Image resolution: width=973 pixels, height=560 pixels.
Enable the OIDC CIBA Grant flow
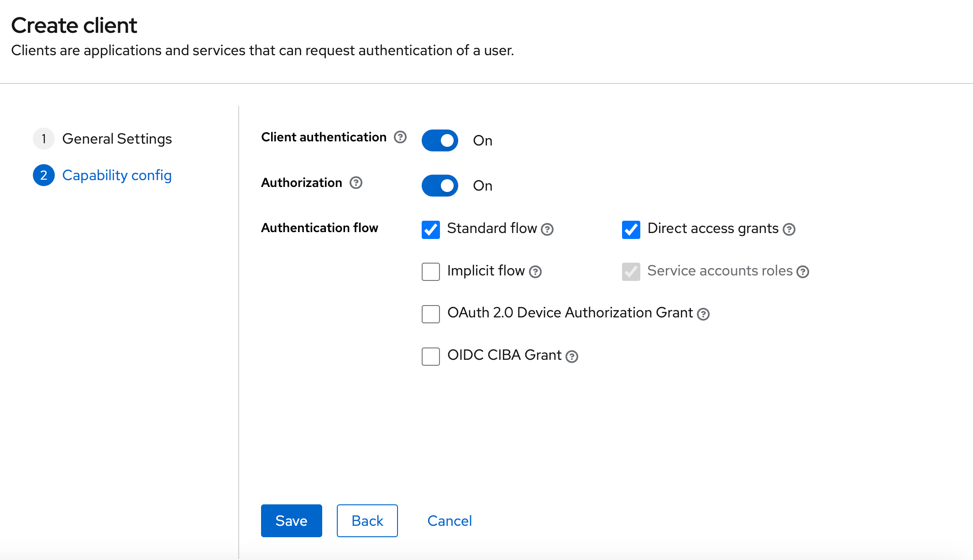[x=430, y=356]
